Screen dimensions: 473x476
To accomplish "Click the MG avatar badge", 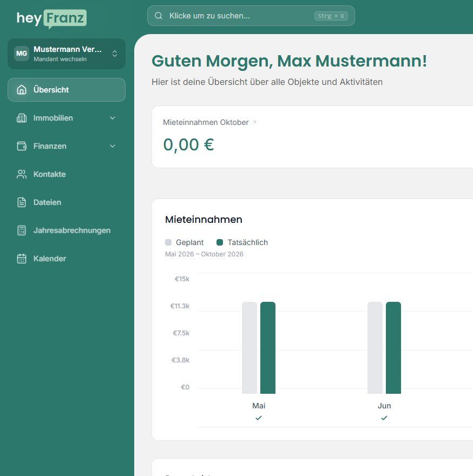I will coord(22,54).
